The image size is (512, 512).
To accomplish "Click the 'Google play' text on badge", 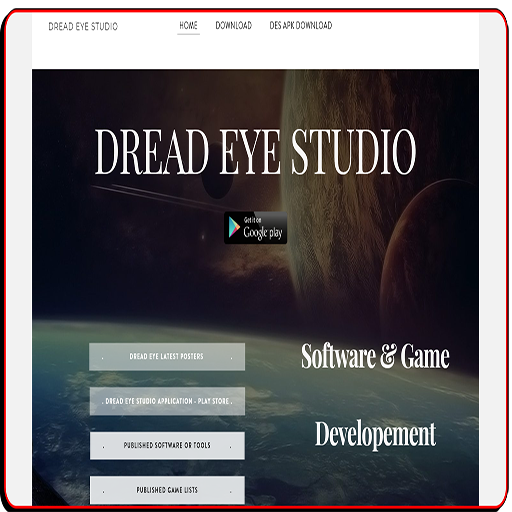I will 263,232.
